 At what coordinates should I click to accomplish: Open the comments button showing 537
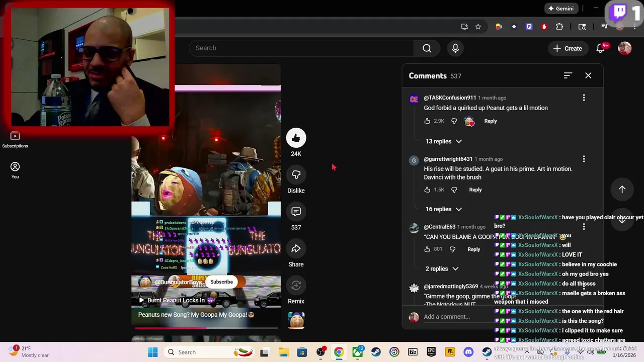click(x=296, y=212)
